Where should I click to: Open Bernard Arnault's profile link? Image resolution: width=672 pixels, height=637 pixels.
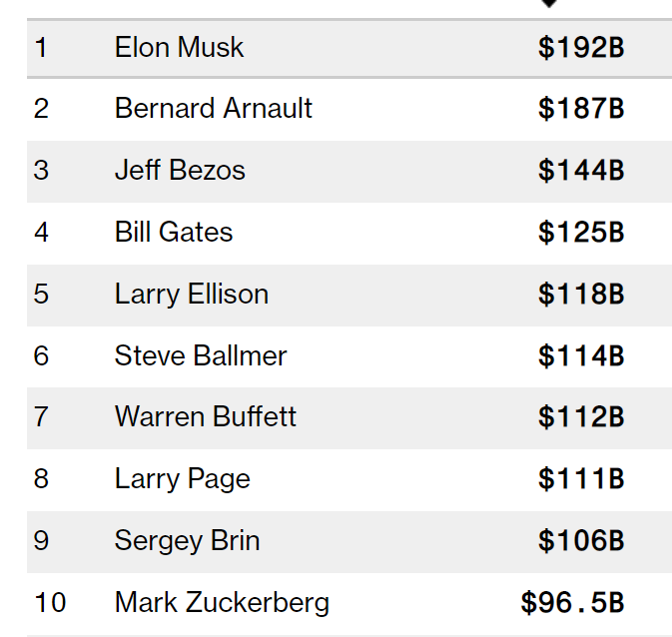pos(213,108)
